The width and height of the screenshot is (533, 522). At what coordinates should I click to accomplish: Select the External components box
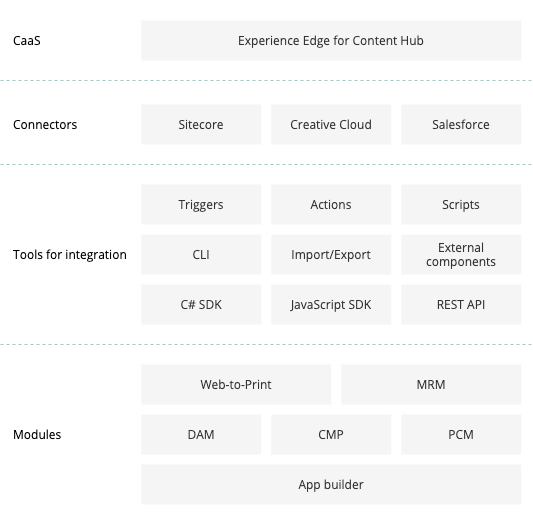[x=461, y=255]
